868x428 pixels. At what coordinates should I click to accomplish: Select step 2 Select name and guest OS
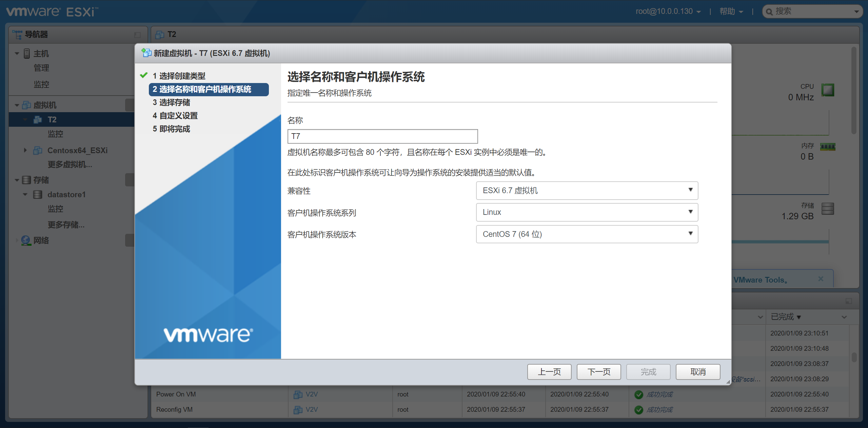tap(209, 89)
